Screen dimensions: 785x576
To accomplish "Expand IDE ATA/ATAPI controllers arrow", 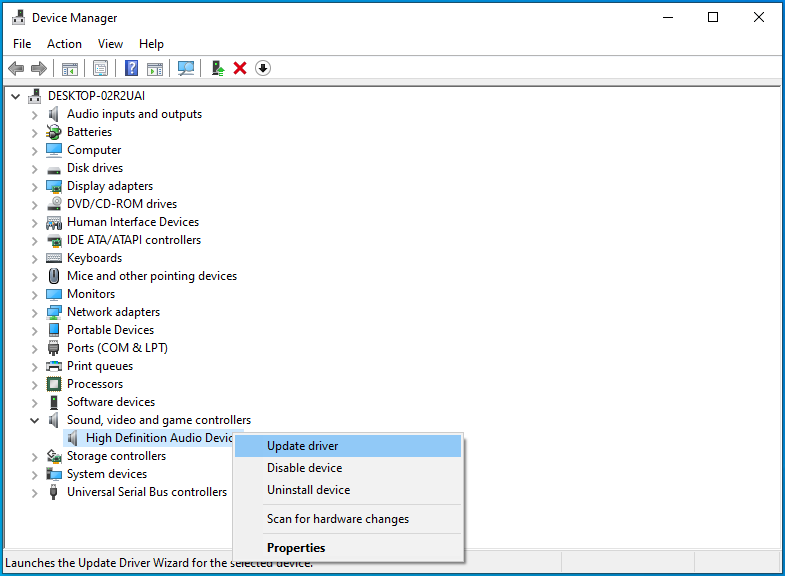I will [x=34, y=241].
